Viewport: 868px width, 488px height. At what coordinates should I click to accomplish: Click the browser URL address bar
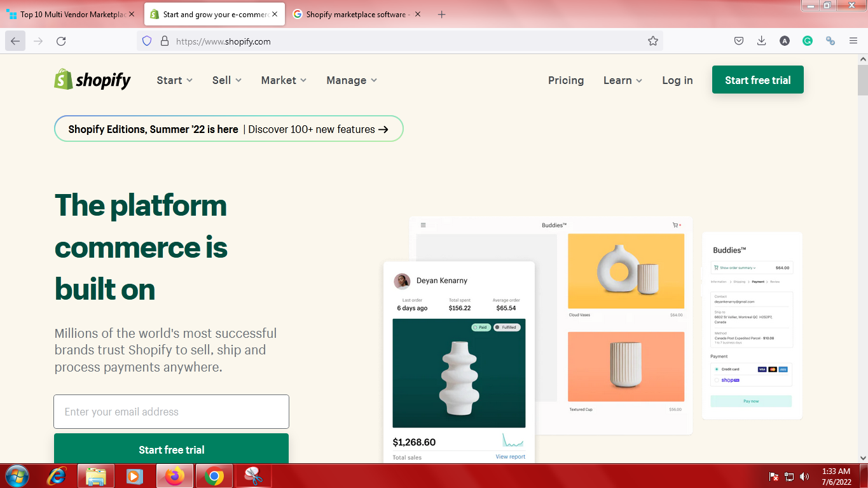(401, 41)
